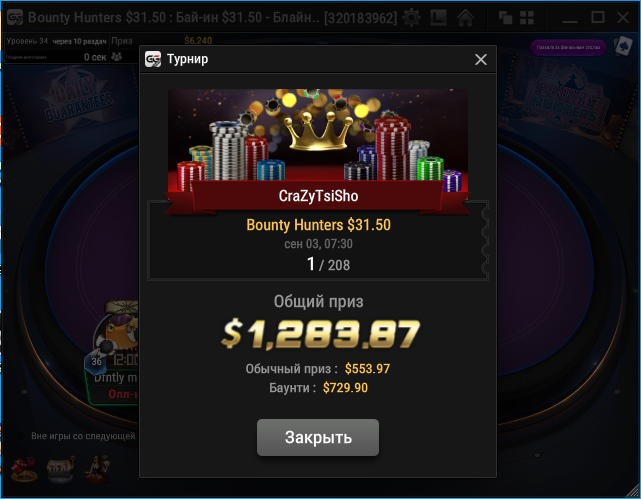
Task: Open the live dealer girl icon
Action: point(96,469)
